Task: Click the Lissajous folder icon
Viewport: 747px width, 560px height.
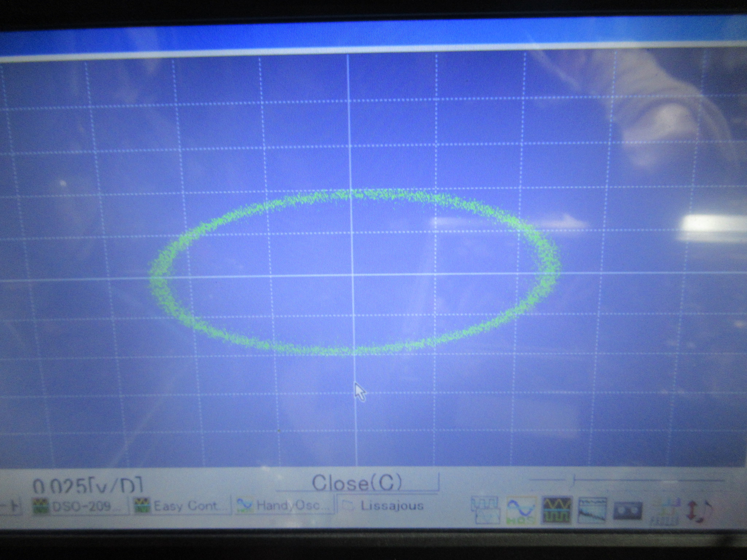Action: pos(348,506)
